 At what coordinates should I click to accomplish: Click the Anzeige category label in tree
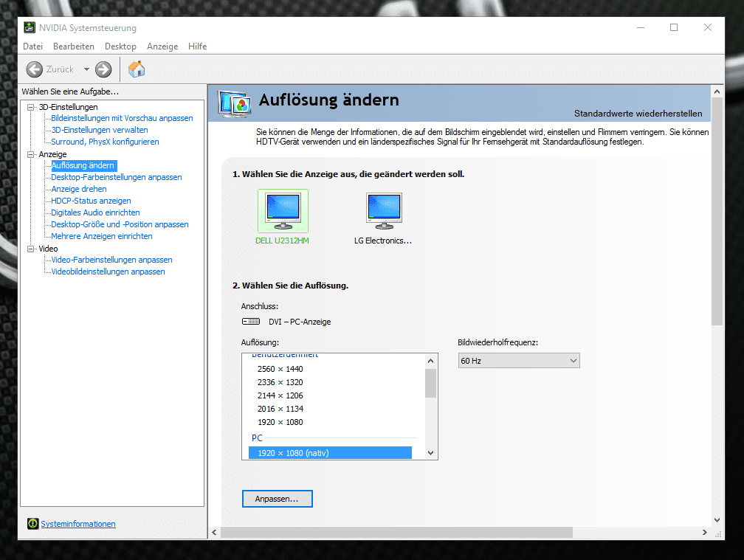52,155
